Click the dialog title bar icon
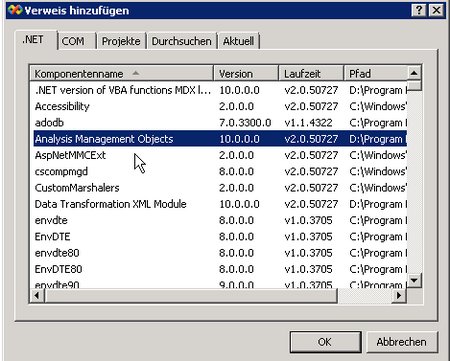This screenshot has width=450, height=361. [x=15, y=10]
